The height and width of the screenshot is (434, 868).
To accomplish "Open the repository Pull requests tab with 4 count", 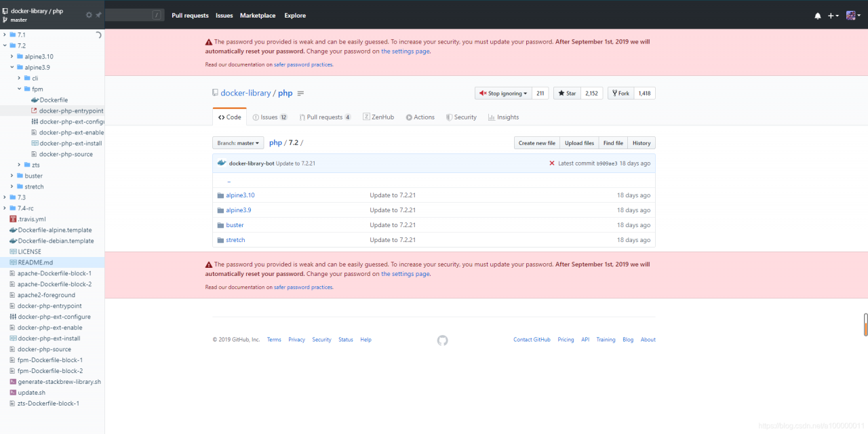I will point(325,117).
